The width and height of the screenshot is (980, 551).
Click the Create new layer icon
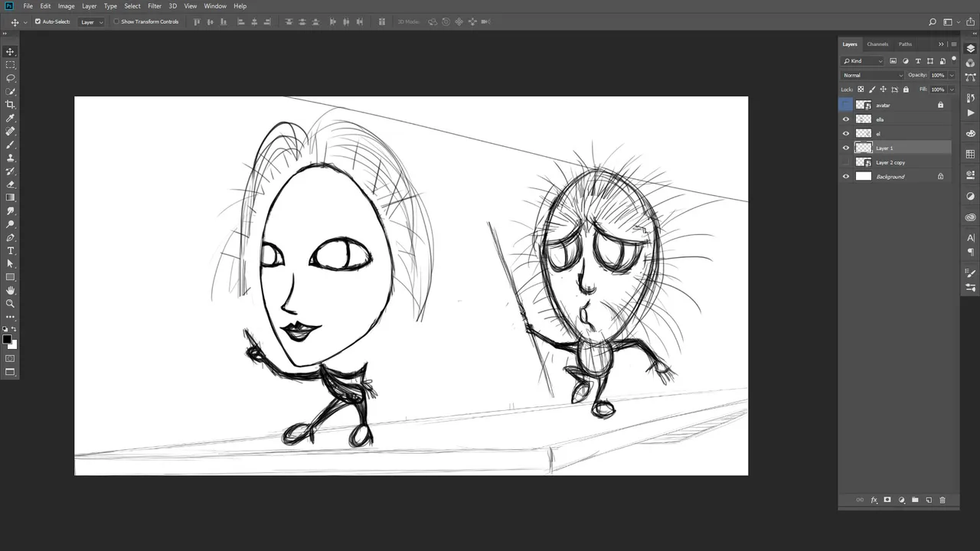[x=929, y=500]
